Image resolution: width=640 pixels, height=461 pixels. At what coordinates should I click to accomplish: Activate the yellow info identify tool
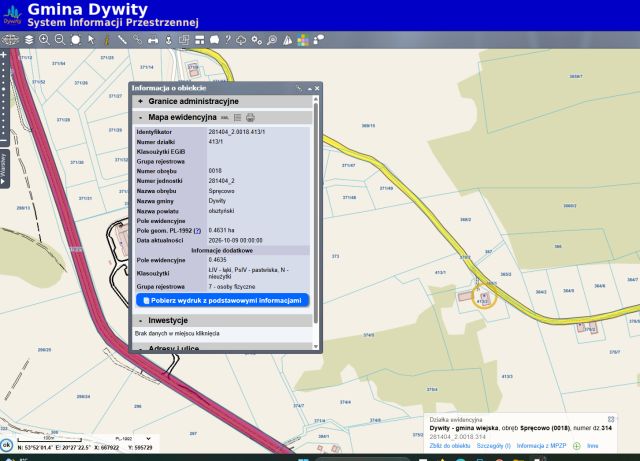pos(107,40)
